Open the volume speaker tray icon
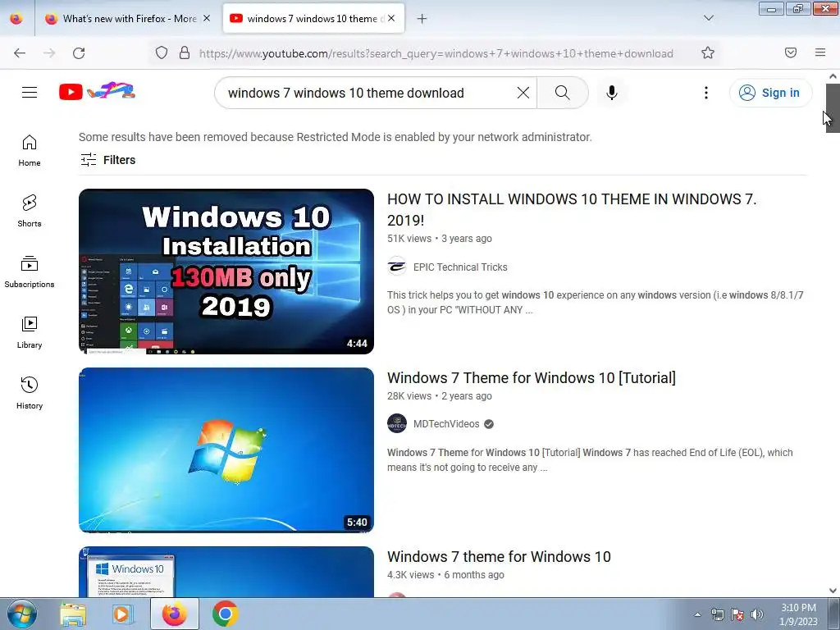This screenshot has width=840, height=630. tap(757, 614)
